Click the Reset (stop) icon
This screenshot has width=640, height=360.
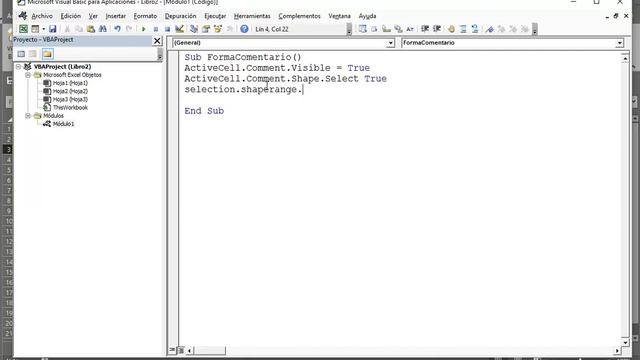[x=167, y=29]
